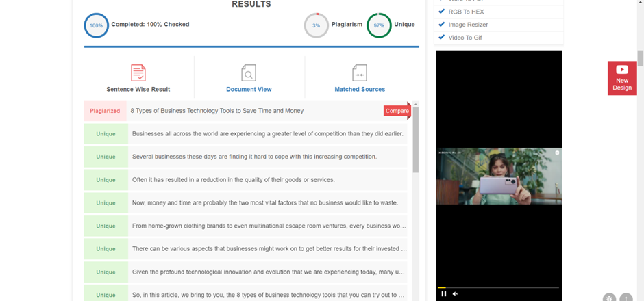Click Unique label beside 'Given the profound'
Screen dimensions: 644x301
[x=106, y=272]
